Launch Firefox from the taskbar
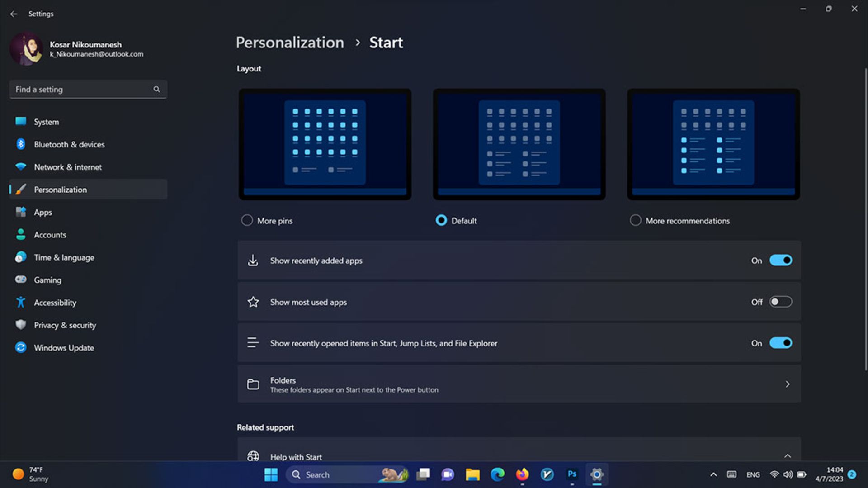The image size is (868, 488). pyautogui.click(x=522, y=474)
